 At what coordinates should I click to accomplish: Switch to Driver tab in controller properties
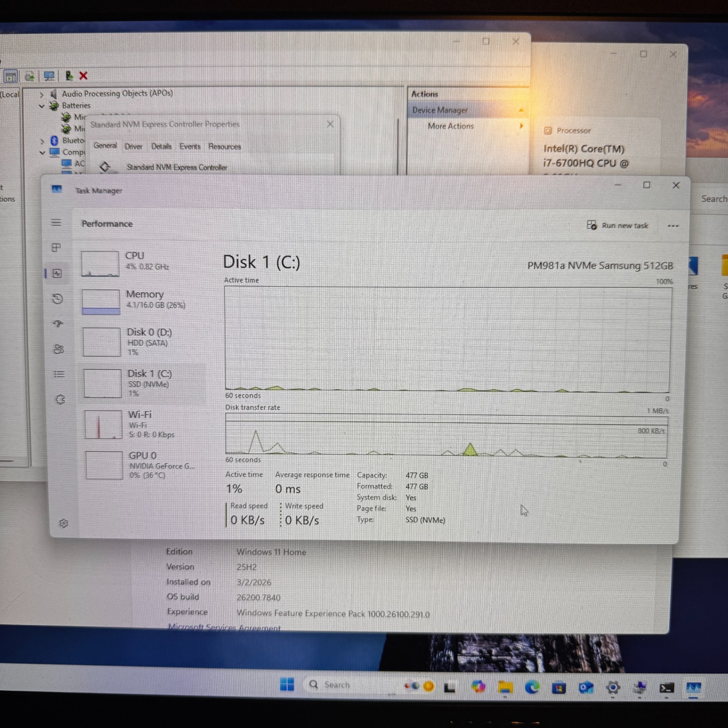click(x=134, y=147)
